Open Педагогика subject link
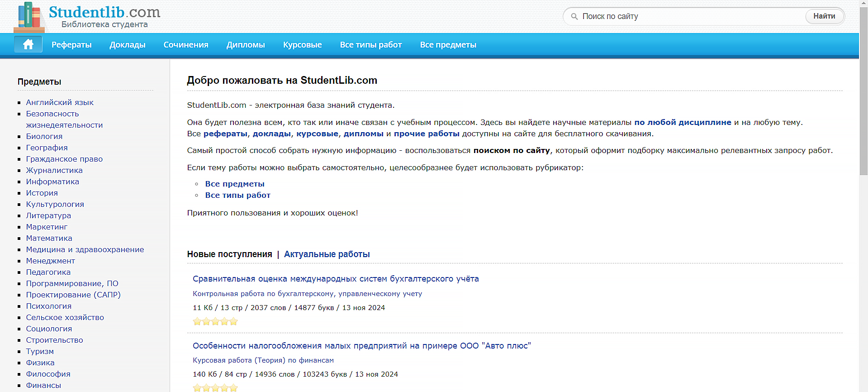Viewport: 868px width, 392px height. coord(48,272)
